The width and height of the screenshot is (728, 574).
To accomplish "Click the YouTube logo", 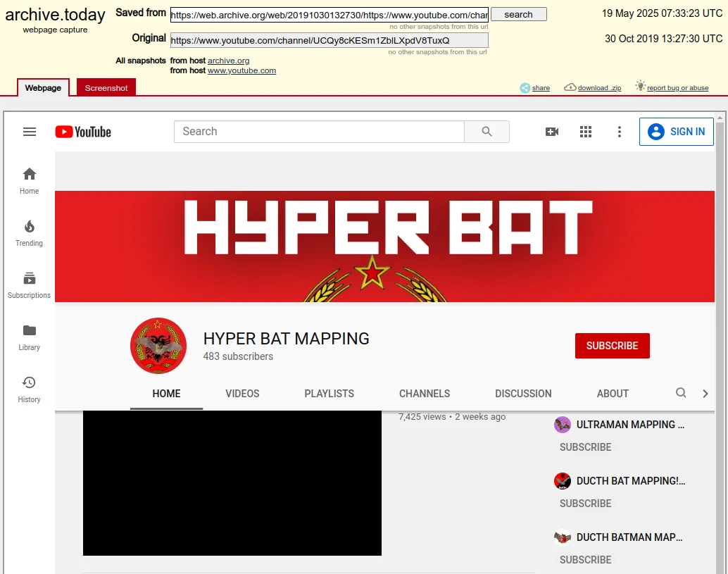I will pos(83,132).
